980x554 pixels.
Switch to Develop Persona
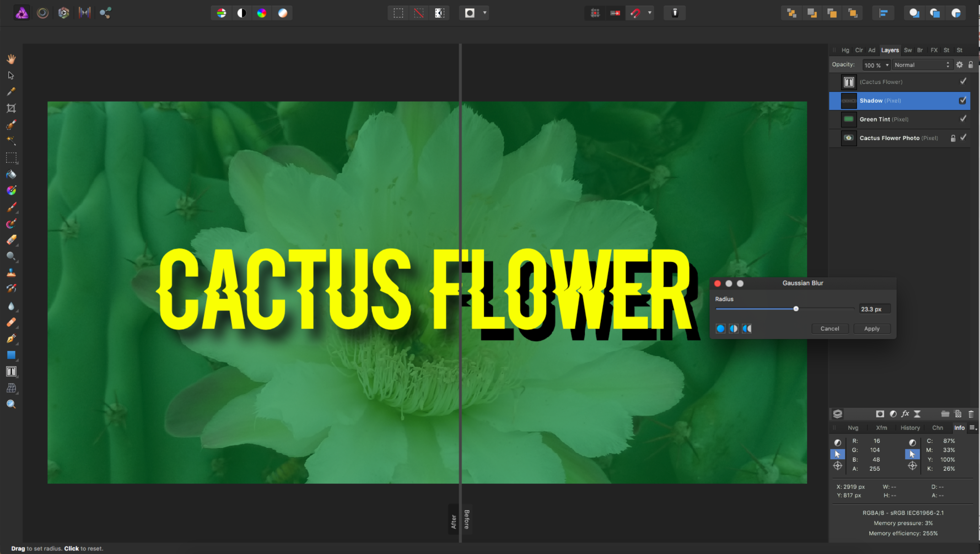[x=64, y=13]
